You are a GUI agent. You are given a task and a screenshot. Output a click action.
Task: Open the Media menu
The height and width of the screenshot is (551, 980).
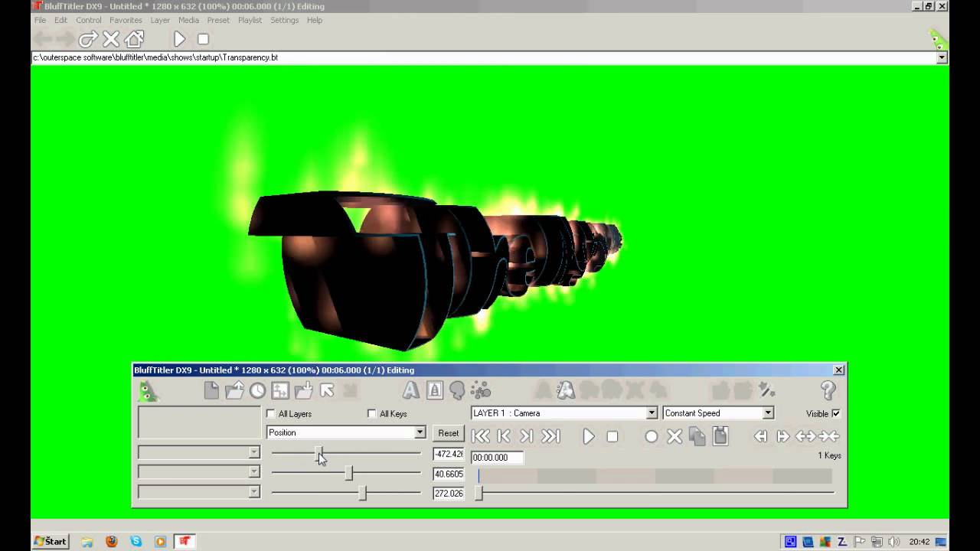coord(188,20)
